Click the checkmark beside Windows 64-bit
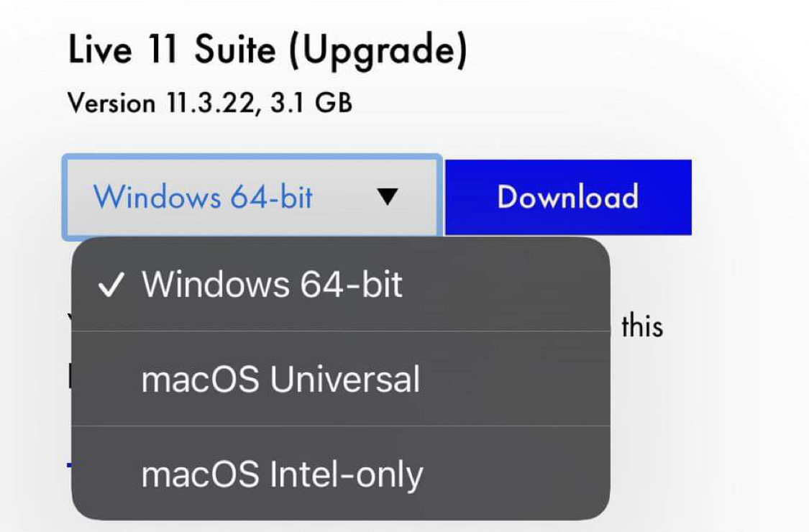This screenshot has width=809, height=532. pyautogui.click(x=111, y=286)
